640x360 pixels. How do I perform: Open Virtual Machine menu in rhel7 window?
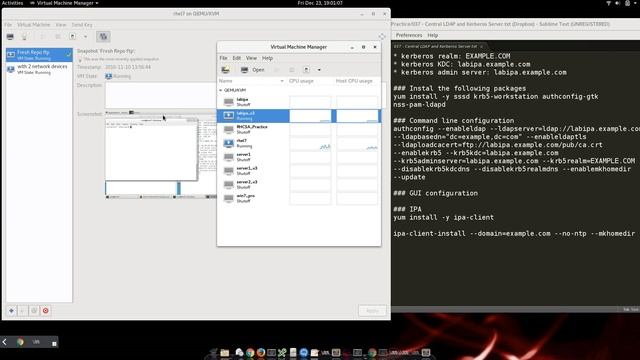pos(33,25)
